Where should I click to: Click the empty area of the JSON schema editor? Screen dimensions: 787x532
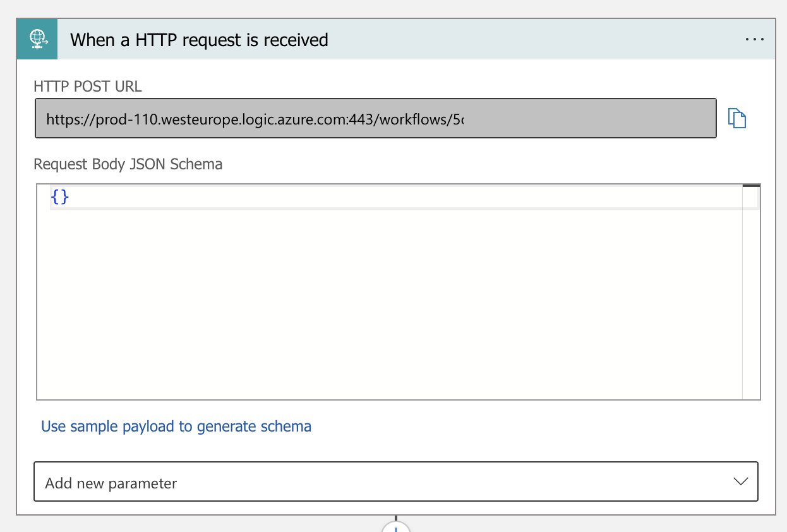[x=379, y=303]
